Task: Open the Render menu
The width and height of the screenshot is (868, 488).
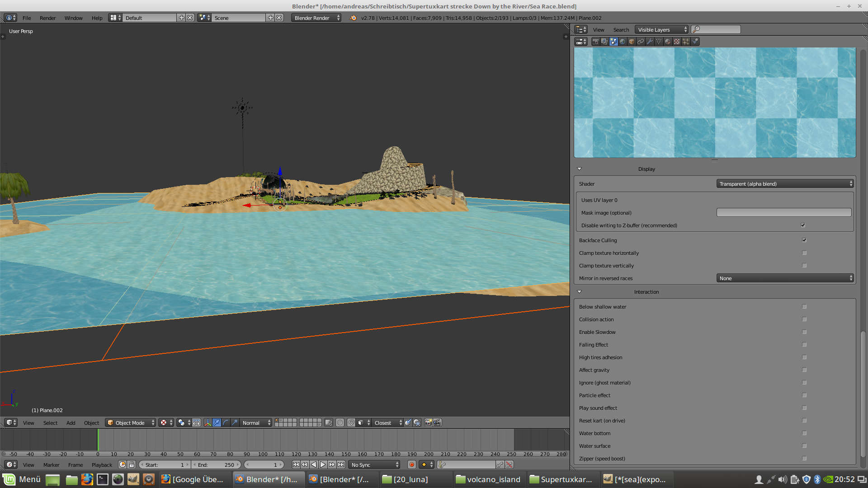Action: coord(47,18)
